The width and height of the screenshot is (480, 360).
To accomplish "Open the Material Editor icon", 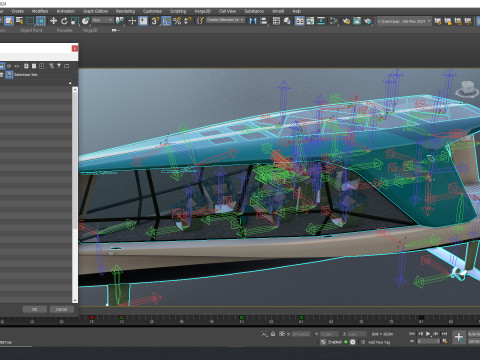I will pos(334,21).
